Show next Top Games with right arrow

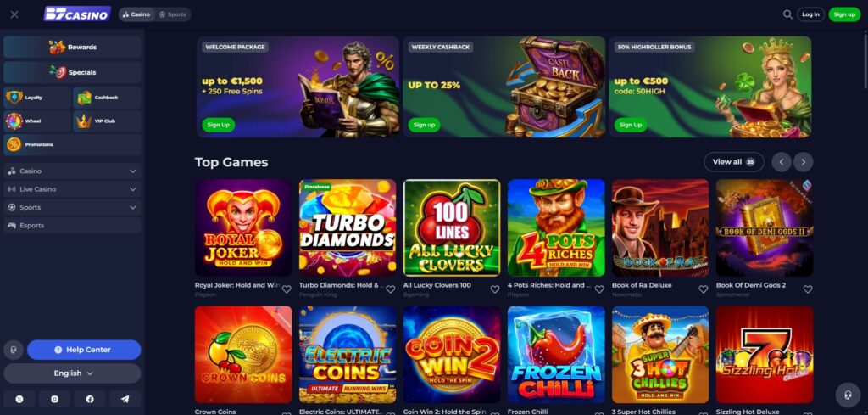(x=804, y=162)
